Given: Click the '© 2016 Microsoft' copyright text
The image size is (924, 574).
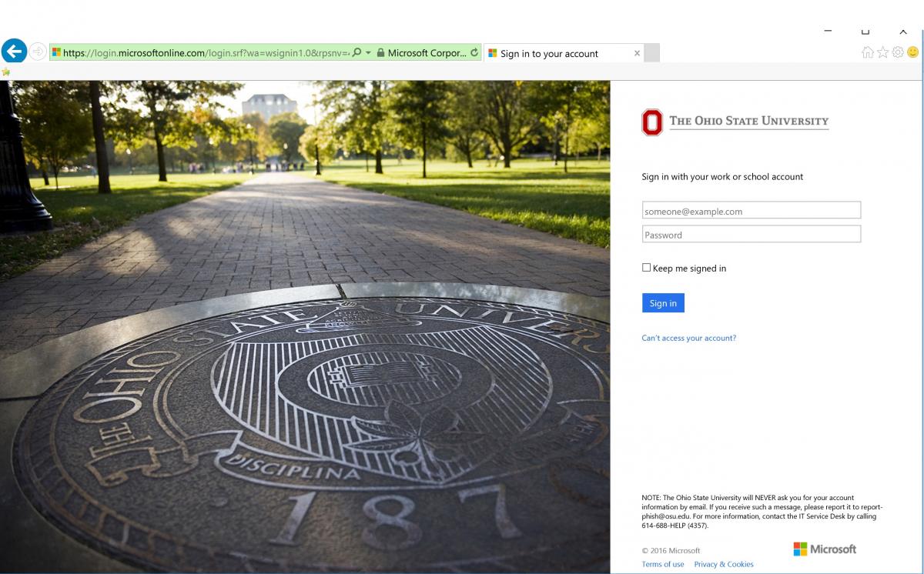Looking at the screenshot, I should (x=671, y=551).
